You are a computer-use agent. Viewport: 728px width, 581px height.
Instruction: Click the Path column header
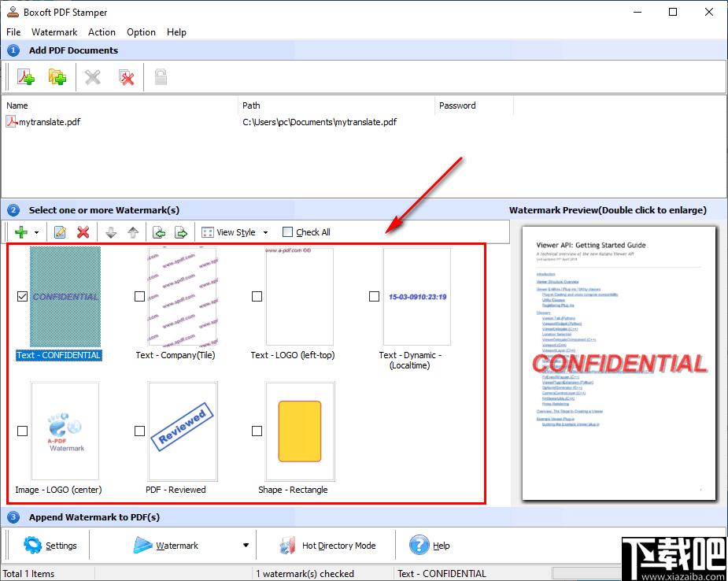point(251,105)
